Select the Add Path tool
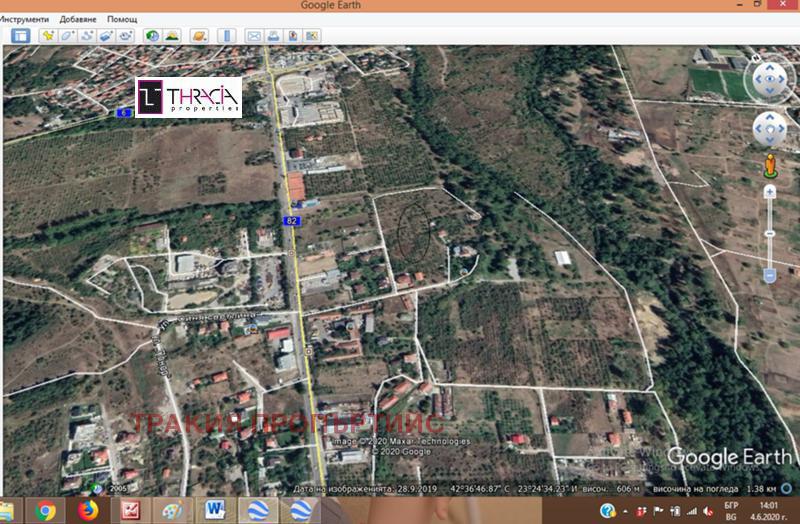Screen dimensions: 800x524 coord(87,36)
